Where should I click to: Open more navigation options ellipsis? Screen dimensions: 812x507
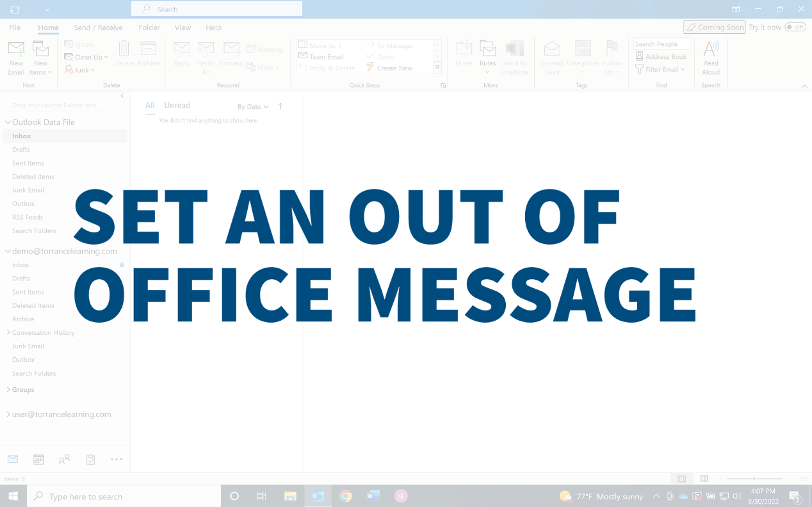[116, 460]
